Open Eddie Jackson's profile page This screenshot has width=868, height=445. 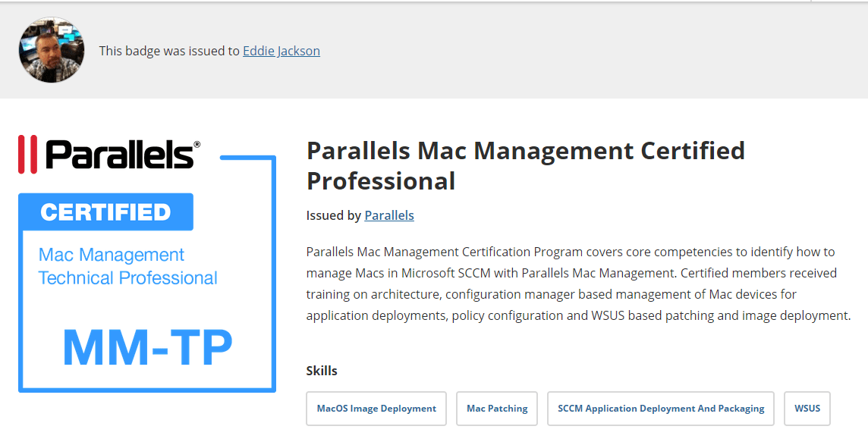pos(281,51)
